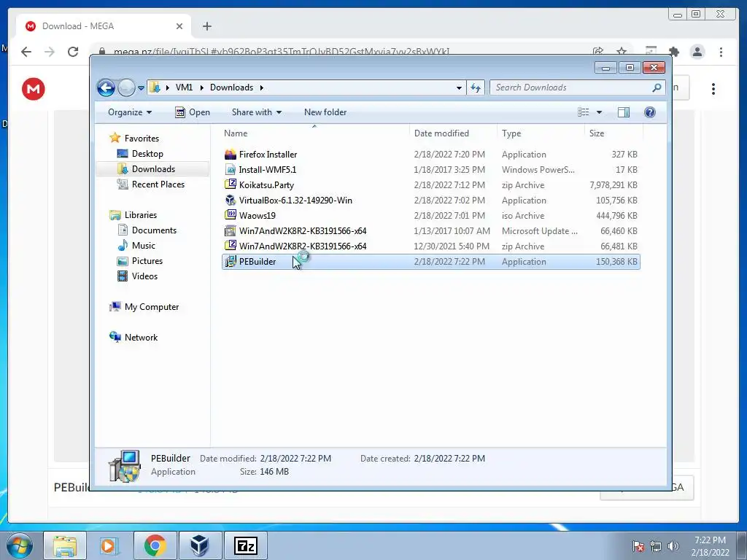
Task: Open the Music library
Action: (144, 246)
